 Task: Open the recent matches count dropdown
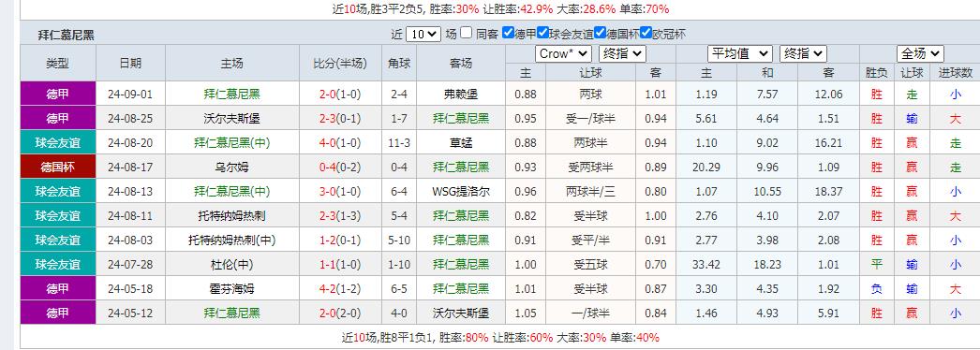coord(423,35)
